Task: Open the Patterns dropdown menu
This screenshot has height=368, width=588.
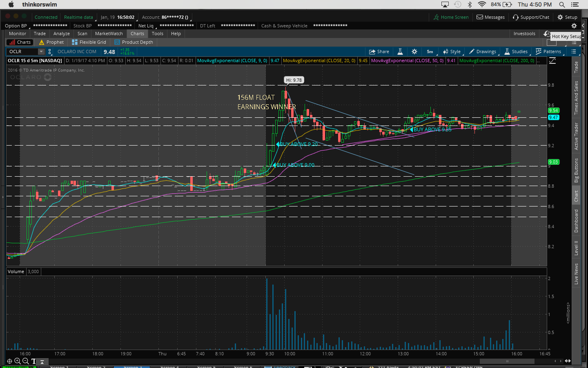Action: tap(549, 52)
